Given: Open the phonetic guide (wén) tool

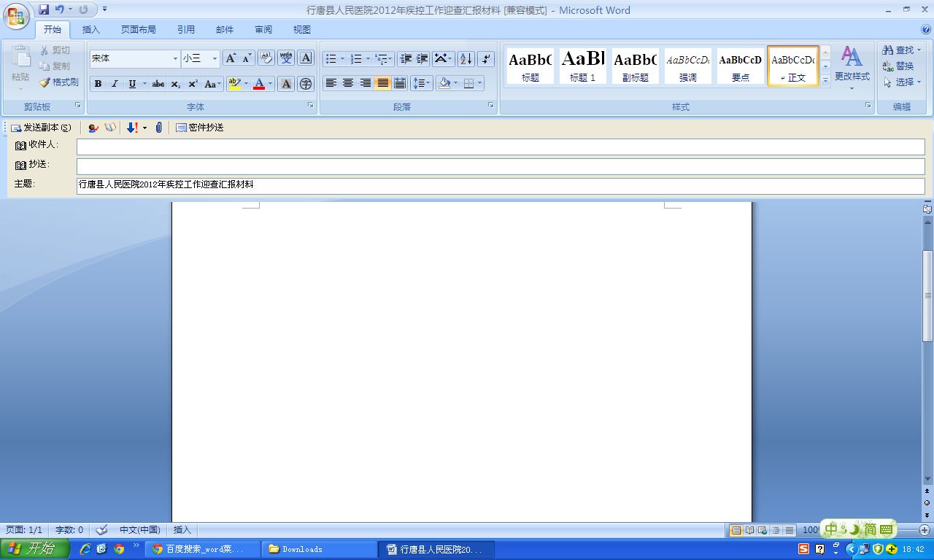Looking at the screenshot, I should [286, 58].
